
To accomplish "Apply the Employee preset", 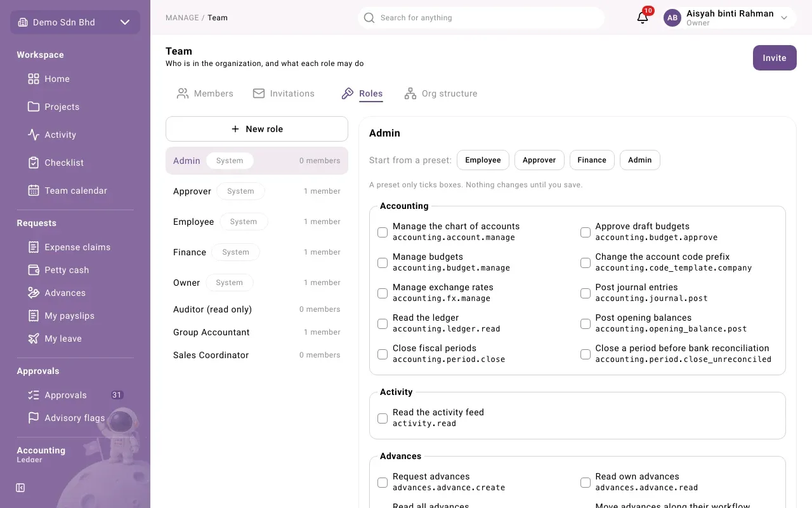I will coord(483,160).
